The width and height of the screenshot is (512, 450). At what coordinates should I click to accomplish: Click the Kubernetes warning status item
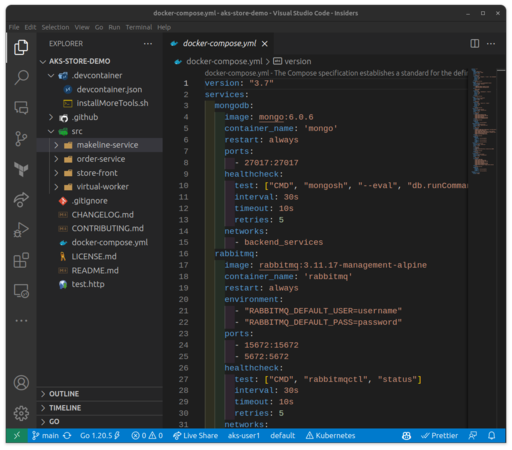point(330,436)
